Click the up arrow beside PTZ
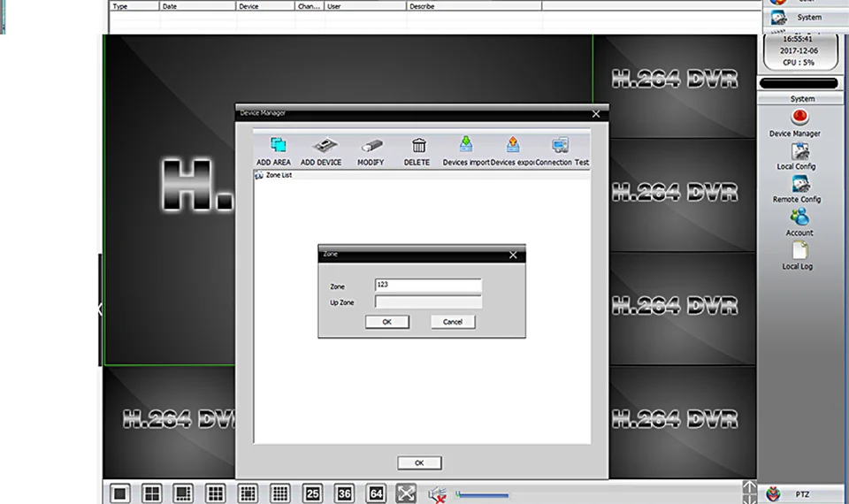This screenshot has width=849, height=504. tap(749, 486)
